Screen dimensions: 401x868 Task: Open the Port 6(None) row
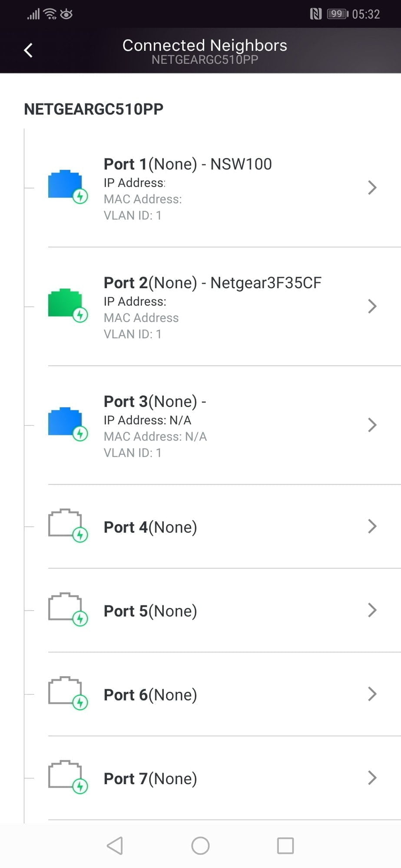(x=150, y=695)
